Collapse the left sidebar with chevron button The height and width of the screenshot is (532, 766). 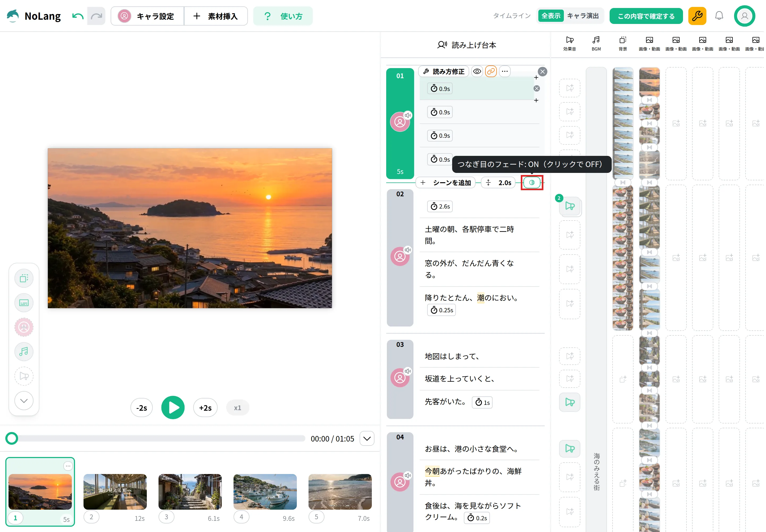click(24, 401)
